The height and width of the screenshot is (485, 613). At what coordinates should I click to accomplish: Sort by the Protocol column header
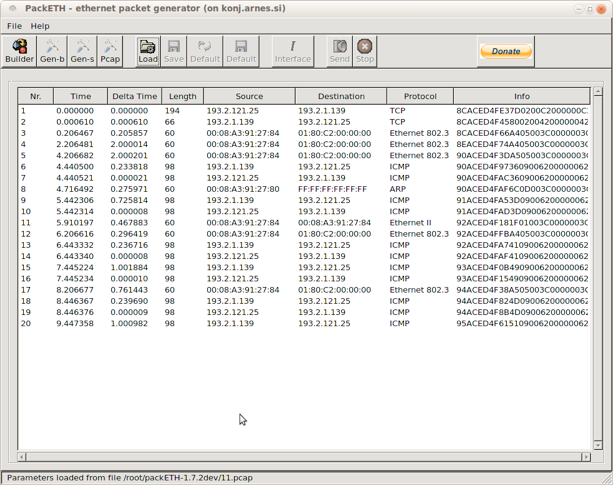point(420,97)
